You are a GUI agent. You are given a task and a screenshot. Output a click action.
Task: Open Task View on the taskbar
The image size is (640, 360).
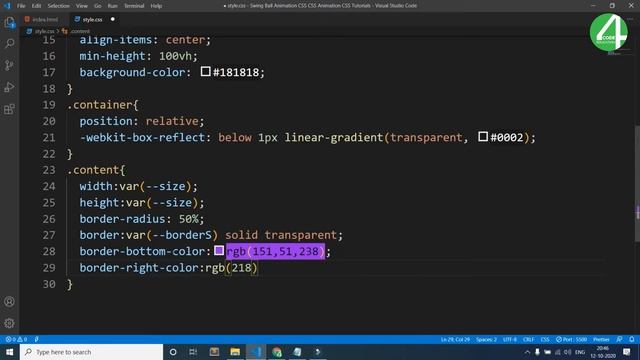coord(193,352)
